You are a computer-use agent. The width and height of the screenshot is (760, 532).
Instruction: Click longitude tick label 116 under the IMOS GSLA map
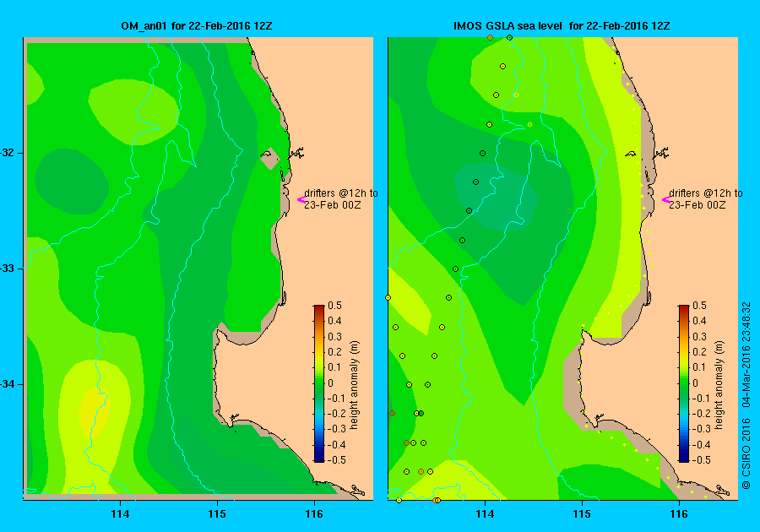(x=679, y=514)
